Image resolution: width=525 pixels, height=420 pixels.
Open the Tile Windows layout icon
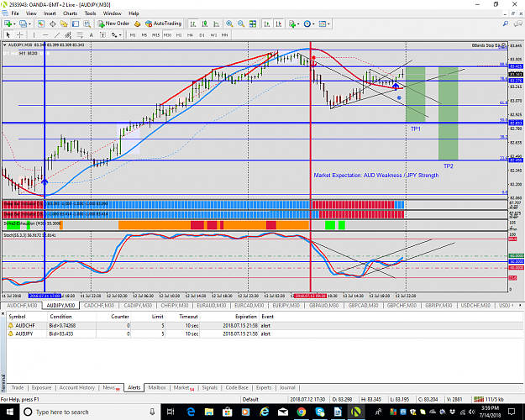click(x=253, y=24)
